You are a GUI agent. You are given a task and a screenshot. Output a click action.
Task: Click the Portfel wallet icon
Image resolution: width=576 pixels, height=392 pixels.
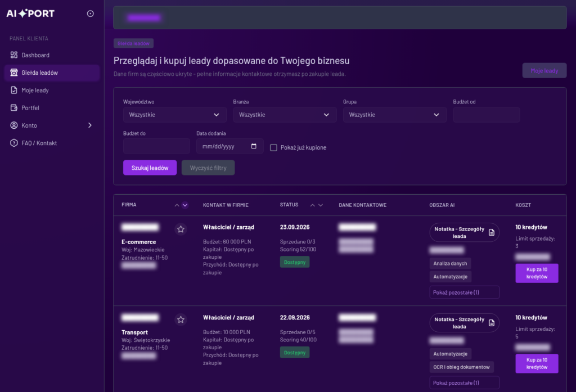pyautogui.click(x=14, y=107)
